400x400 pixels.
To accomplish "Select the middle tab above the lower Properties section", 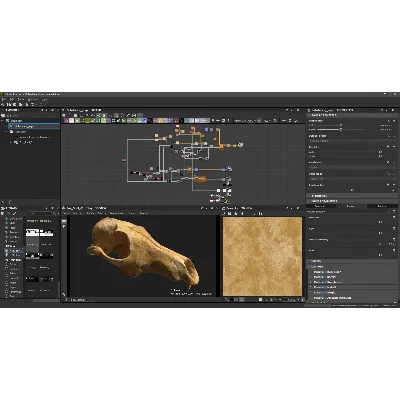I will click(x=351, y=206).
